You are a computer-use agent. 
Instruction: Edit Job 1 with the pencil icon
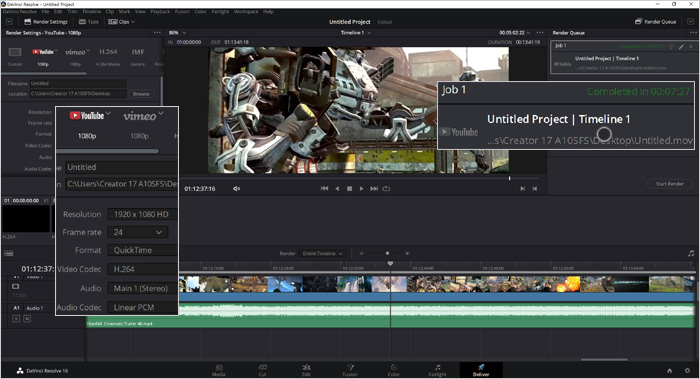pos(682,46)
